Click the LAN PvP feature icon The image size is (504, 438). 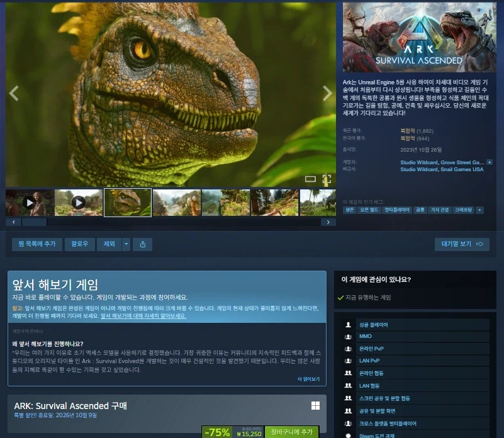tap(348, 361)
